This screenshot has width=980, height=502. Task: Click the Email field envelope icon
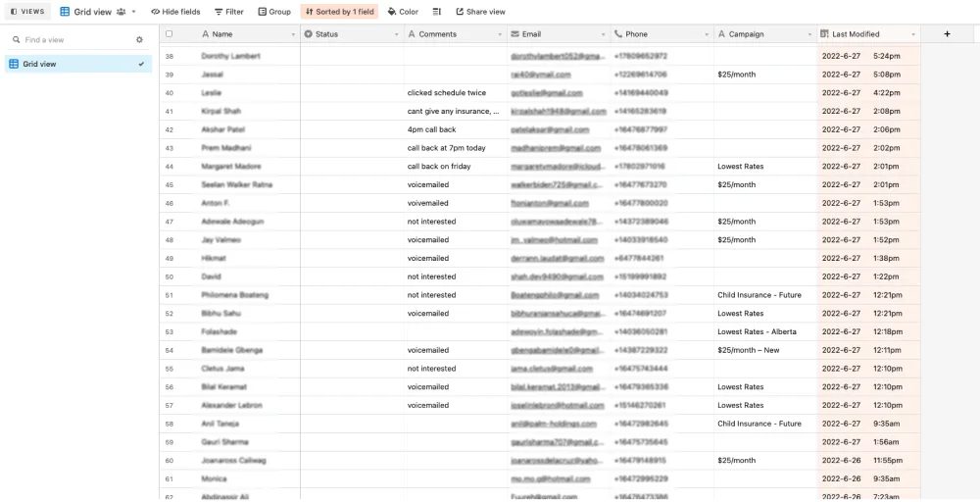(x=515, y=33)
